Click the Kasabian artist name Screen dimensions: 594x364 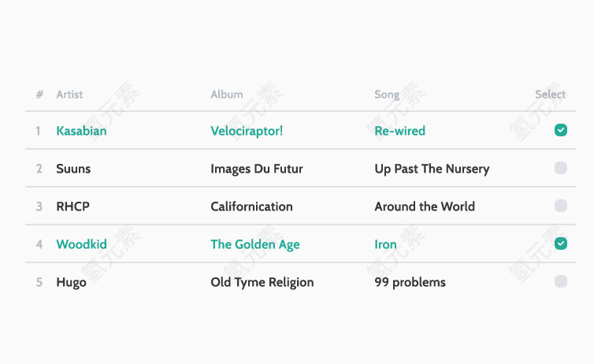tap(81, 131)
